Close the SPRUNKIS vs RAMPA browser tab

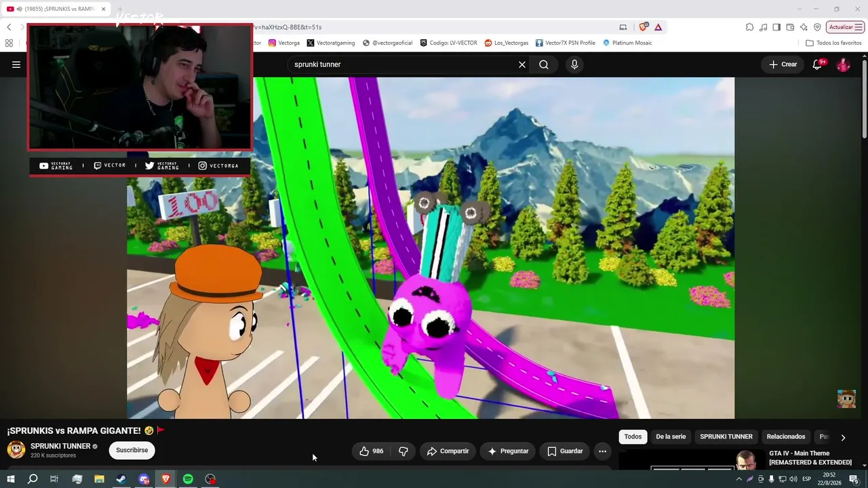(x=104, y=9)
